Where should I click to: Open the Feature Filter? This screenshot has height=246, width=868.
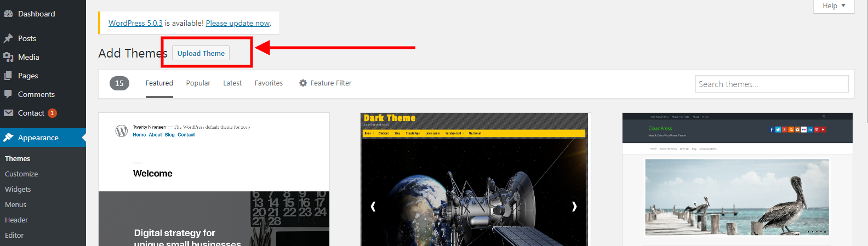pos(325,83)
